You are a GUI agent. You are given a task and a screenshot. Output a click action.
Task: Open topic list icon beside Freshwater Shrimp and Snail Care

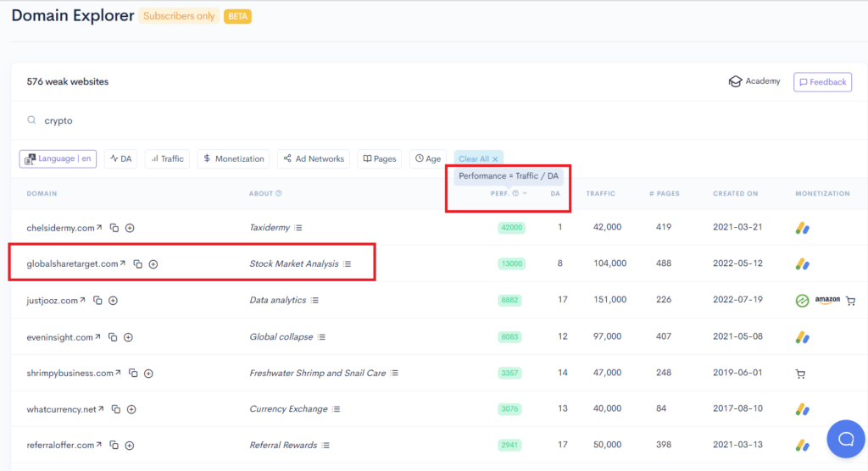394,373
